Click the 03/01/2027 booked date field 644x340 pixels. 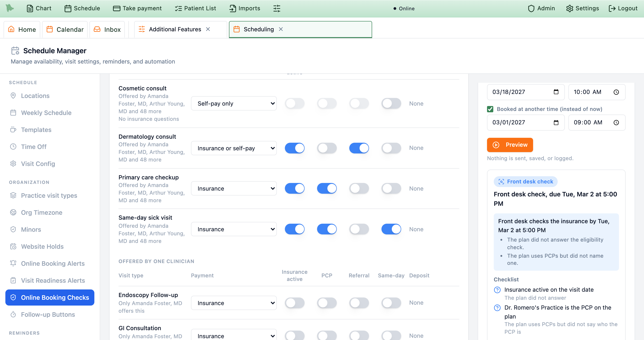pyautogui.click(x=525, y=123)
